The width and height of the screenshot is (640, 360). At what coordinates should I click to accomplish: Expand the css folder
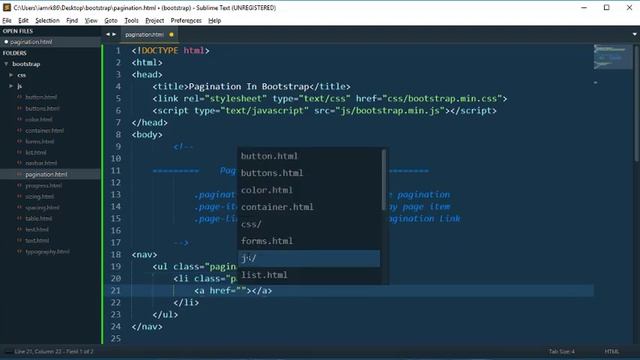pyautogui.click(x=11, y=75)
